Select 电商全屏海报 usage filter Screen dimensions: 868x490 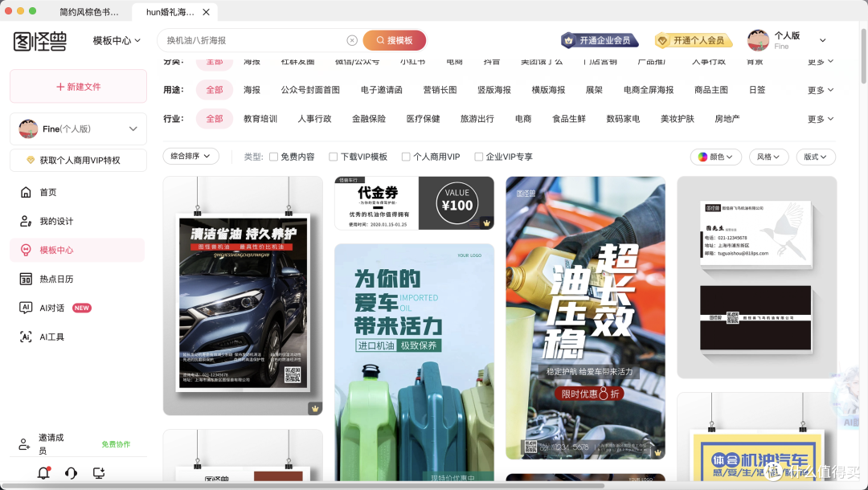click(x=649, y=90)
